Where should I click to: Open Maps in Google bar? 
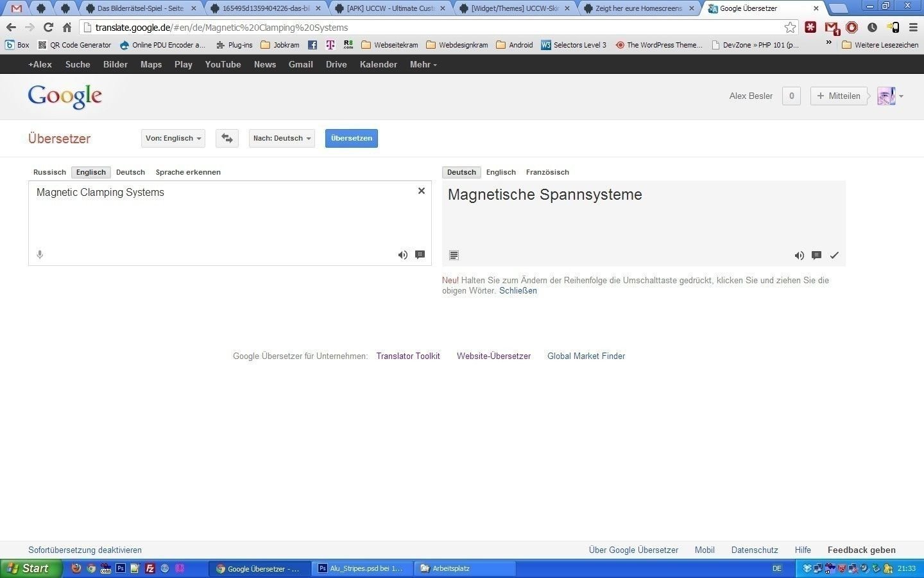coord(151,64)
